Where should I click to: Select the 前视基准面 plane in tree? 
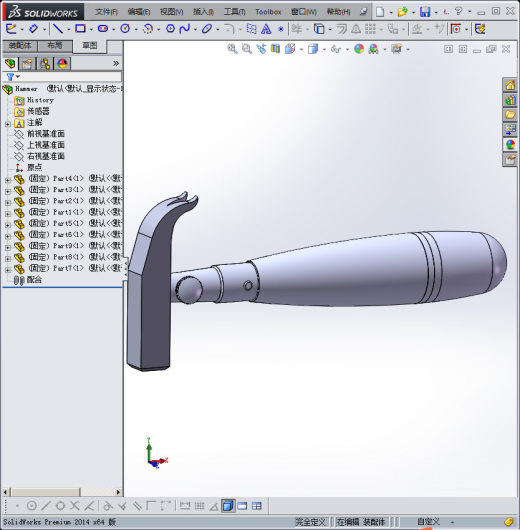coord(46,134)
